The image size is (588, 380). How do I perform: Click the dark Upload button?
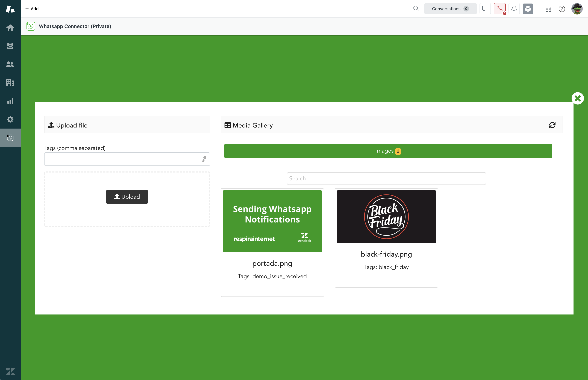(127, 197)
